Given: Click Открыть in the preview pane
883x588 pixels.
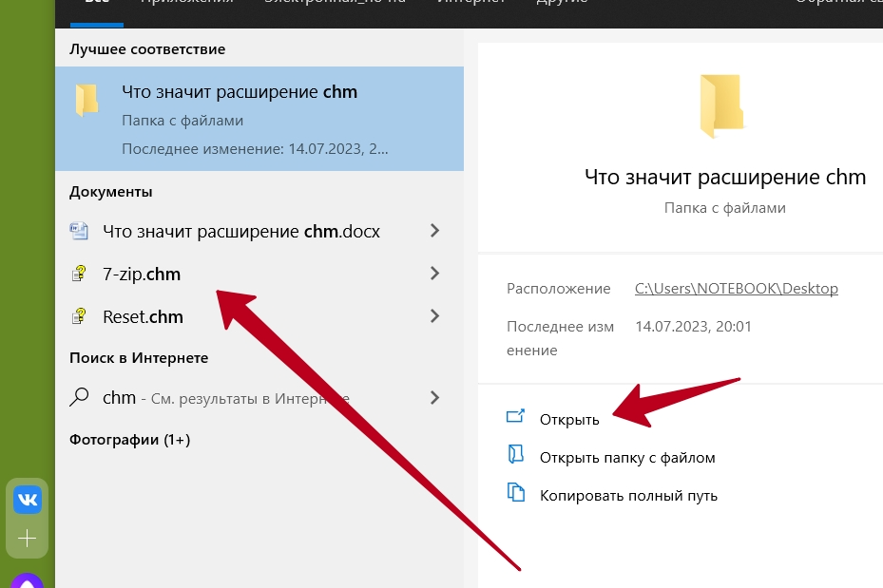Looking at the screenshot, I should (x=569, y=419).
